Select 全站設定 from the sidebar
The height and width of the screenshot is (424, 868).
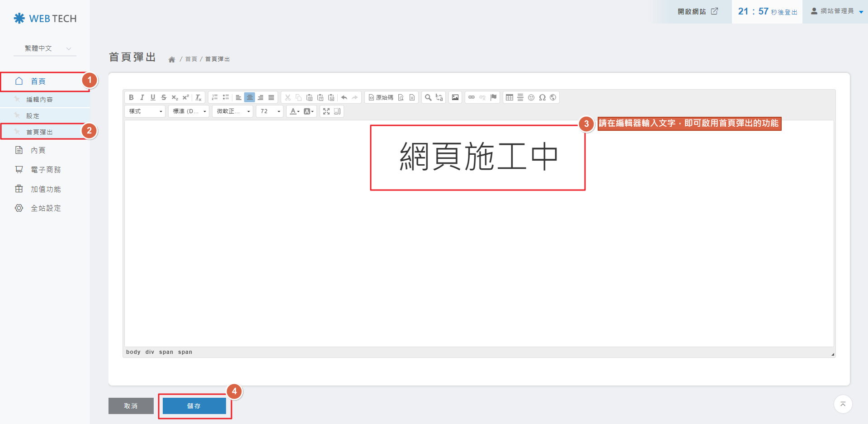(45, 208)
